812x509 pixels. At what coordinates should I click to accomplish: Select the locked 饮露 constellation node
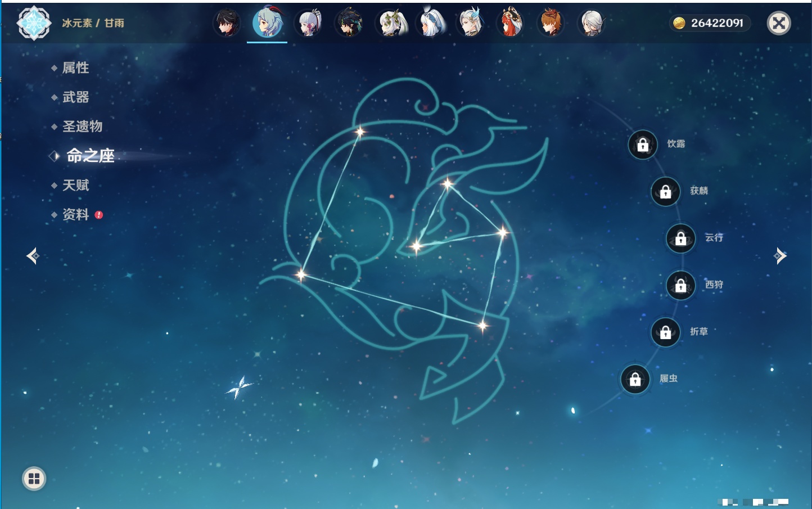pos(643,145)
